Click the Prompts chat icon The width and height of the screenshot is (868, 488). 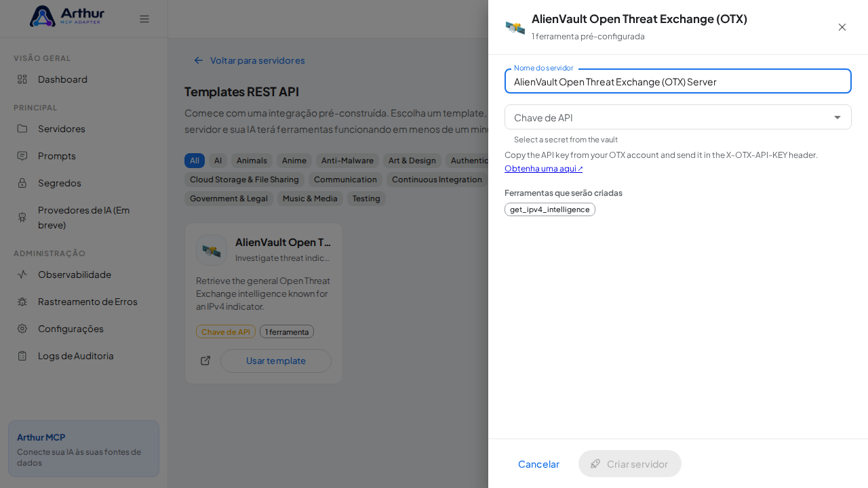pyautogui.click(x=22, y=156)
